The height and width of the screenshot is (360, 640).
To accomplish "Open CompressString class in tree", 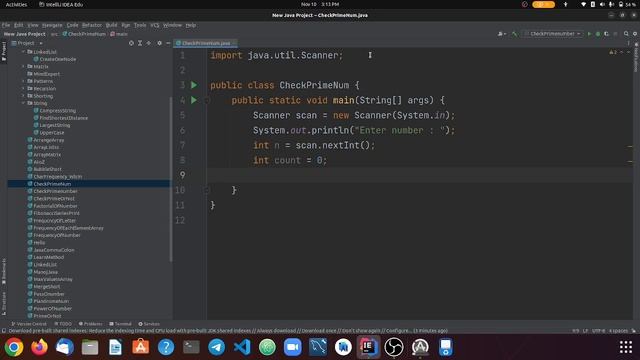I will [x=55, y=111].
